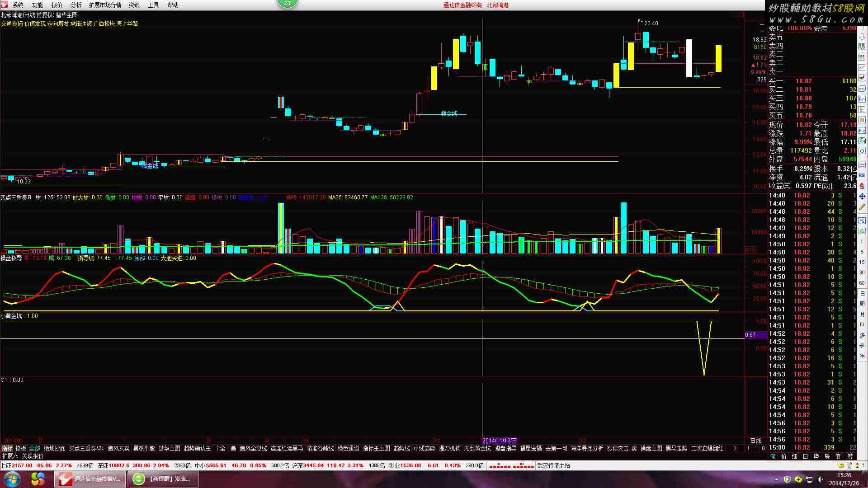The image size is (868, 488).
Task: Switch chart period to 周 weekly
Action: click(862, 304)
